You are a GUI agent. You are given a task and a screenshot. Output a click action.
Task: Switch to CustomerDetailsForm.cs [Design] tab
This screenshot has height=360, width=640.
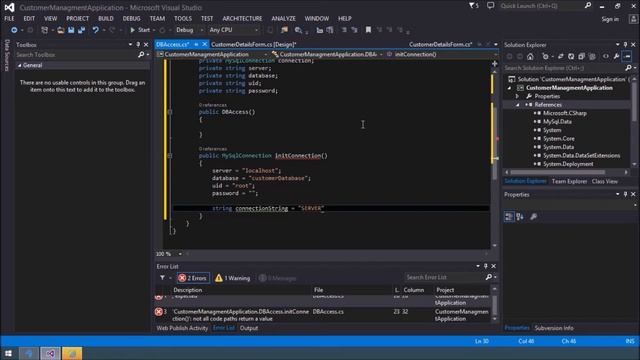(253, 44)
